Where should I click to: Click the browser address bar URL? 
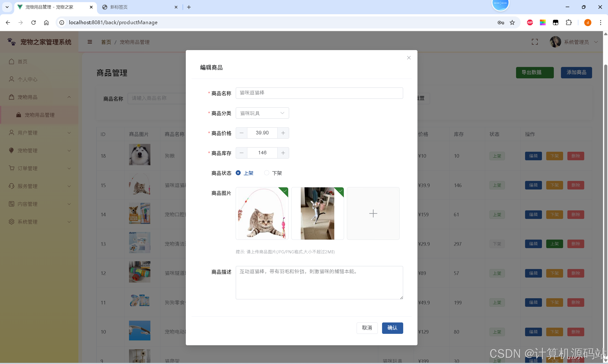113,23
